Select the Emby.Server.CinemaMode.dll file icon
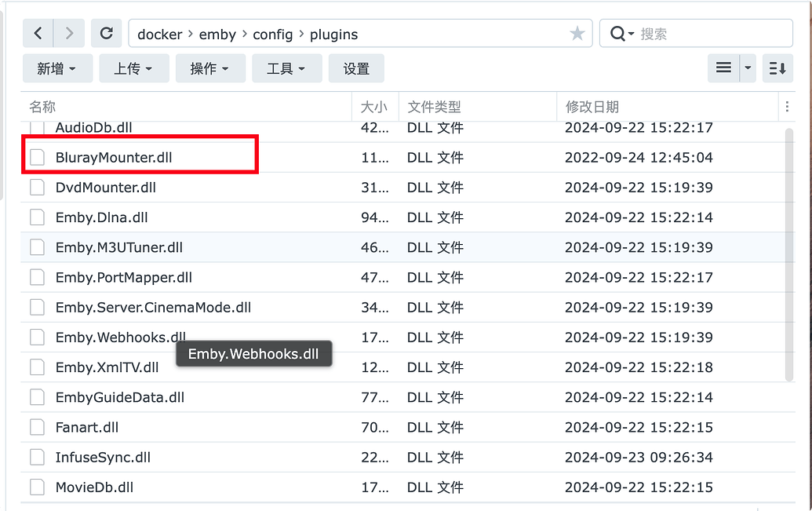This screenshot has width=812, height=511. pyautogui.click(x=38, y=308)
